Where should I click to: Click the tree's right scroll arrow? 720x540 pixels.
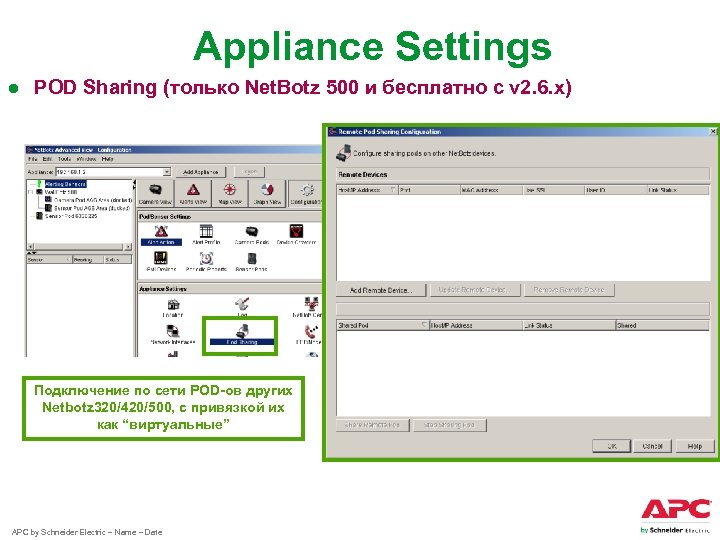[128, 247]
